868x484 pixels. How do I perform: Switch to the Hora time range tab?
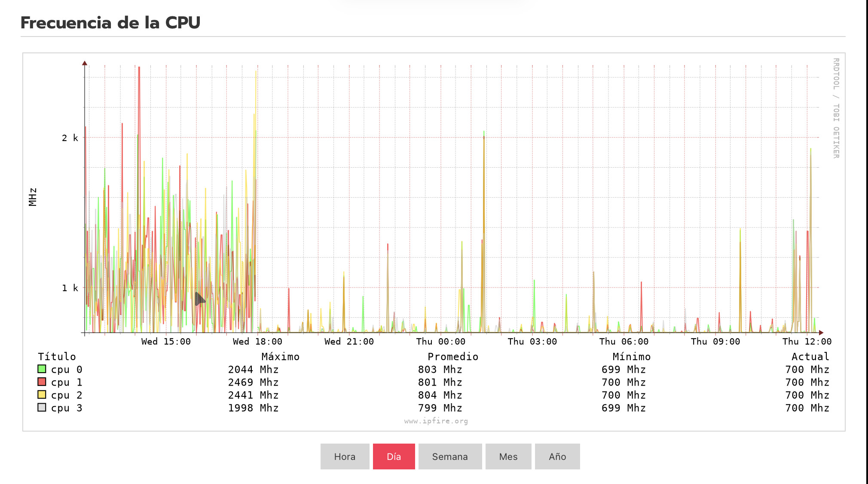click(345, 456)
